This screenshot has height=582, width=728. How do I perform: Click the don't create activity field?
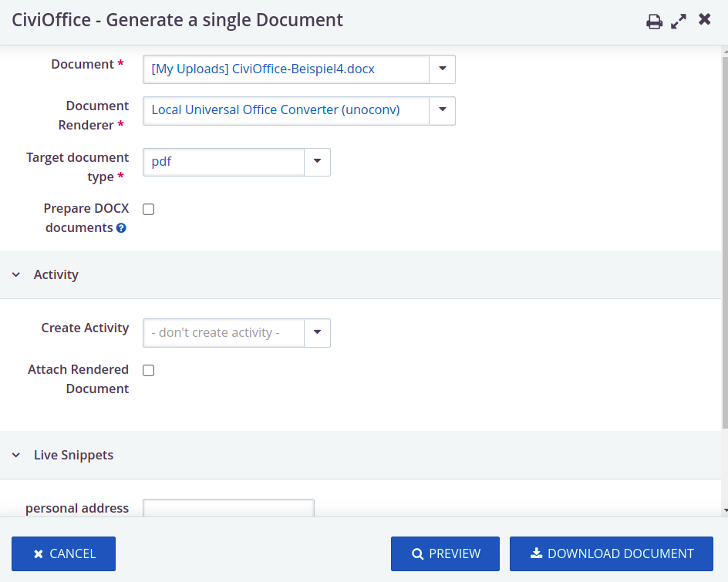pos(224,333)
